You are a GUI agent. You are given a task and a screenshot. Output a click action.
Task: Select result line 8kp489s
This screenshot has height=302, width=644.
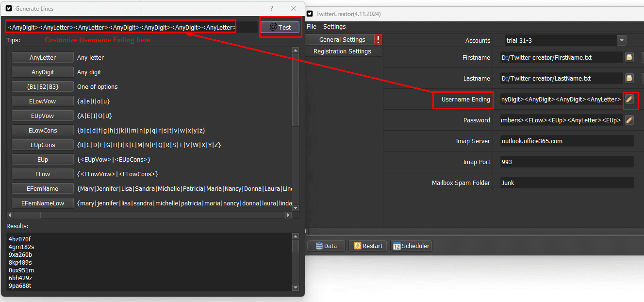click(20, 262)
